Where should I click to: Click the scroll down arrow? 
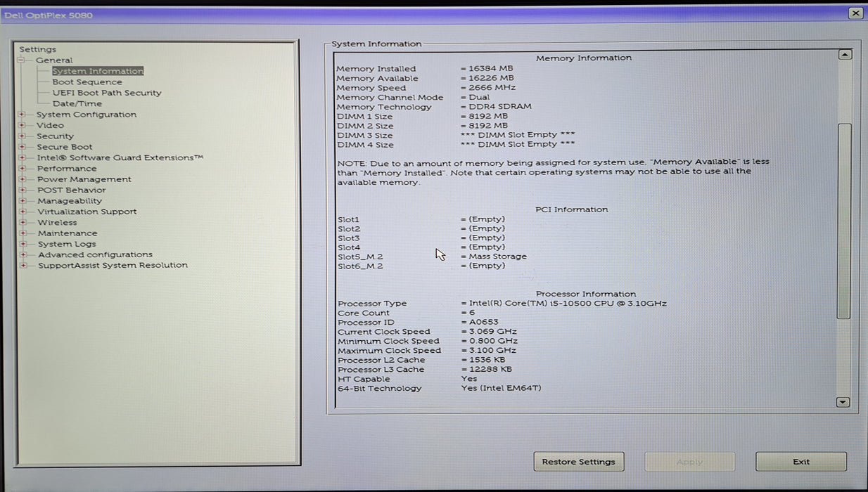click(843, 402)
